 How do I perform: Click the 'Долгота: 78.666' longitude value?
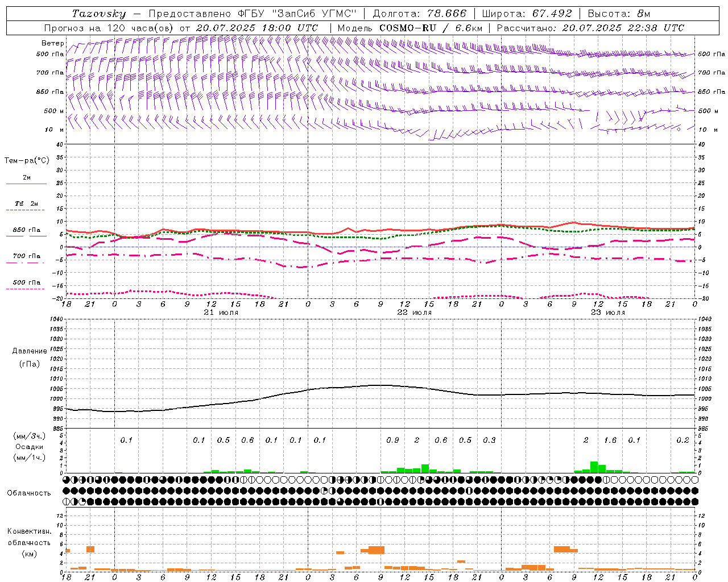[x=419, y=14]
